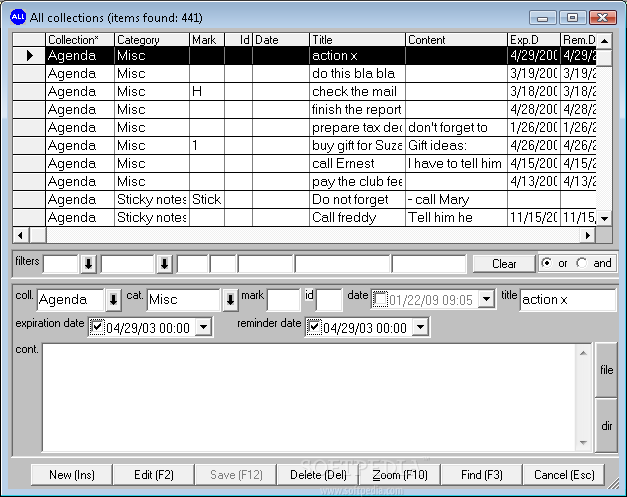Click the 'Stick' mark cell
Screen dimensions: 627x497
coord(207,200)
